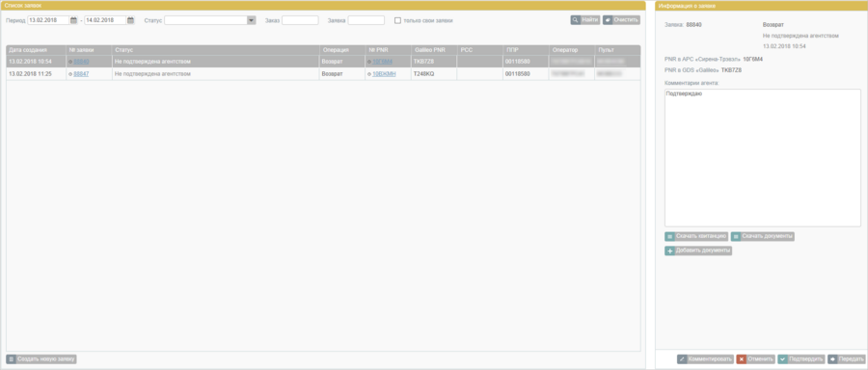The image size is (868, 370).
Task: Click the Найти search button
Action: (x=585, y=20)
